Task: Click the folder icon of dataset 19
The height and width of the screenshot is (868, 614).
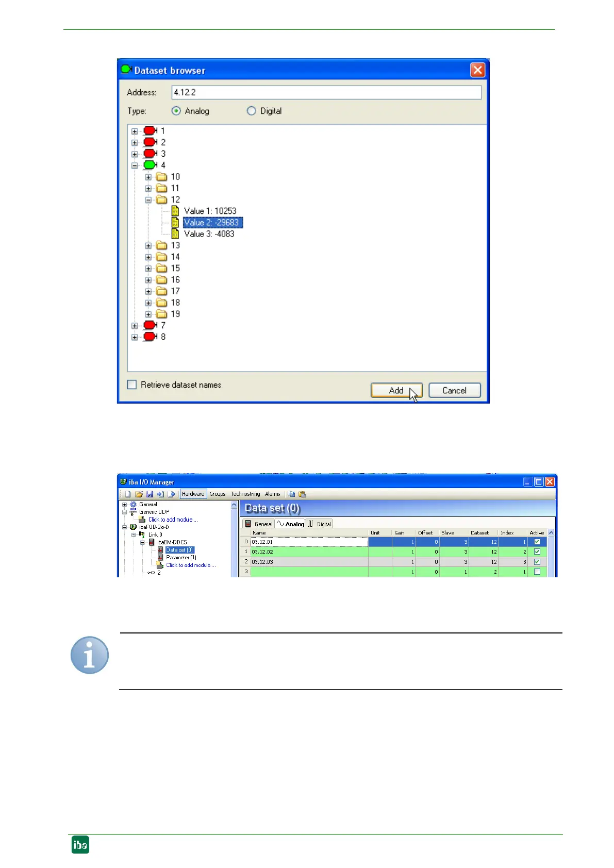Action: [x=162, y=314]
